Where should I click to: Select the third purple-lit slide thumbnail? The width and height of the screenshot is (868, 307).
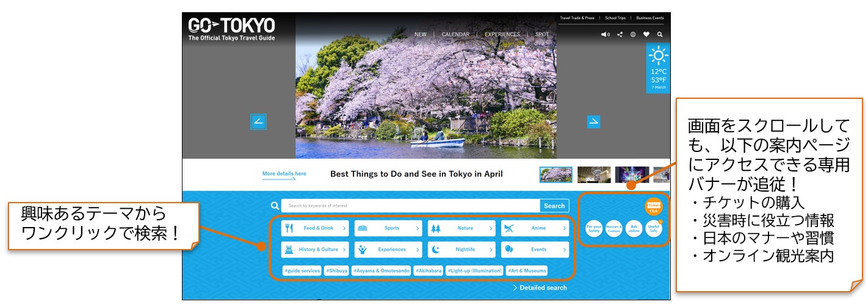click(x=632, y=175)
